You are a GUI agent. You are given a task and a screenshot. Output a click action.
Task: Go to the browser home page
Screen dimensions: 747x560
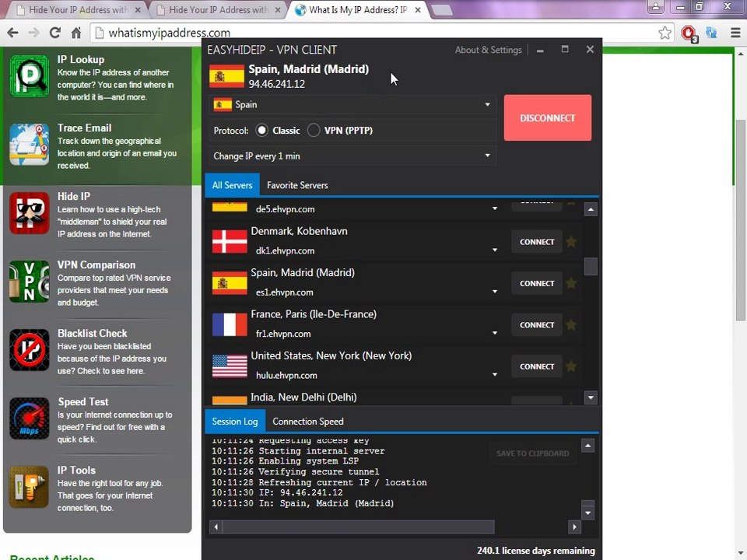(75, 33)
